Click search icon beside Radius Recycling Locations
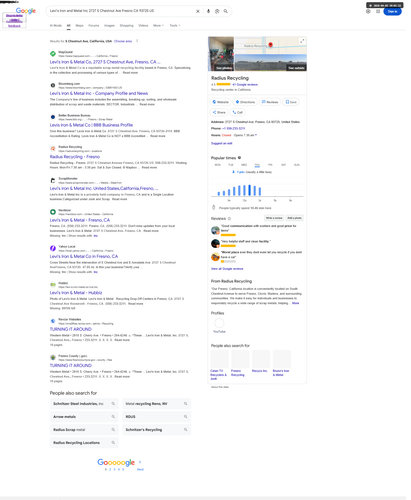Viewport: 411px width, 500px height. click(113, 443)
